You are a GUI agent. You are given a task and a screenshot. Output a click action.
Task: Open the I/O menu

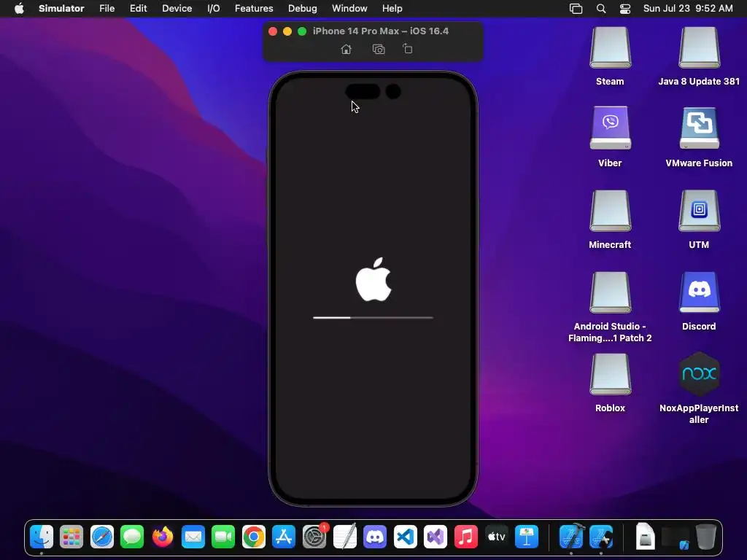coord(214,8)
